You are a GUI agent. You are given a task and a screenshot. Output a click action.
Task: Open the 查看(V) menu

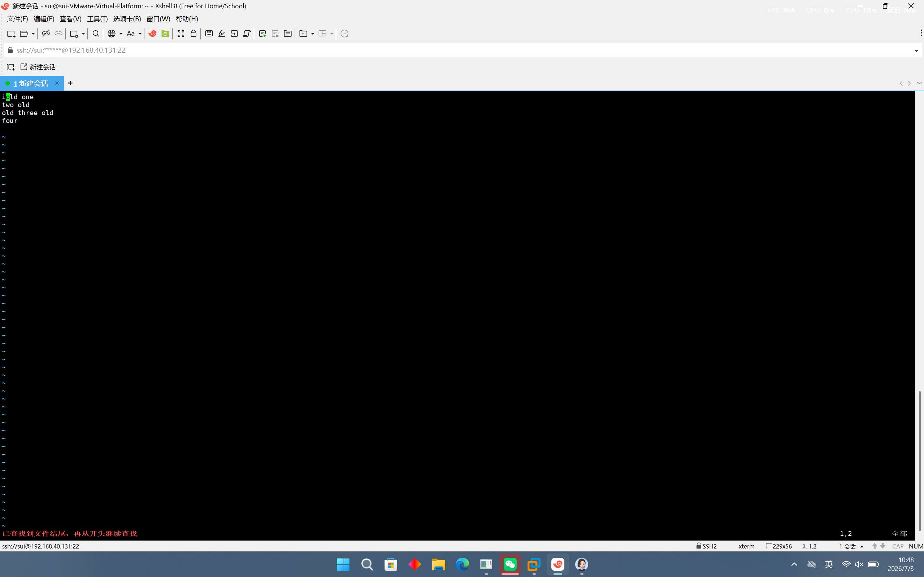click(71, 19)
